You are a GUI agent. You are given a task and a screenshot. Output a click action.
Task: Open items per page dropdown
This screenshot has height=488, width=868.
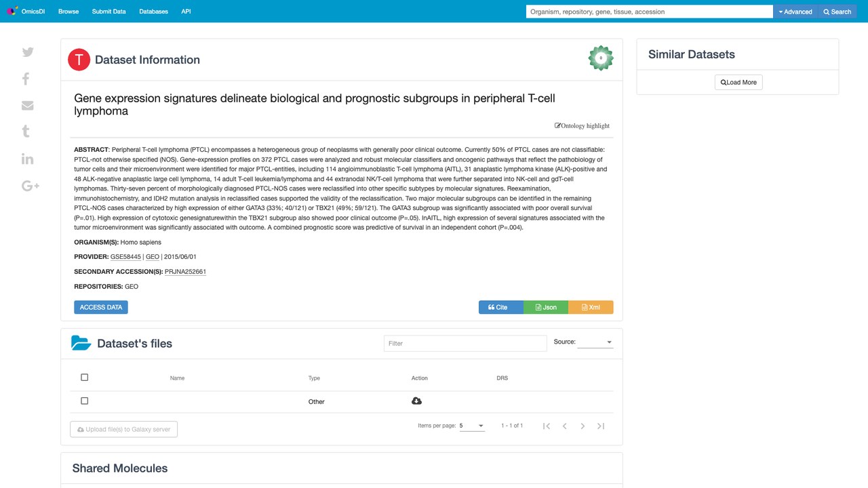tap(472, 426)
